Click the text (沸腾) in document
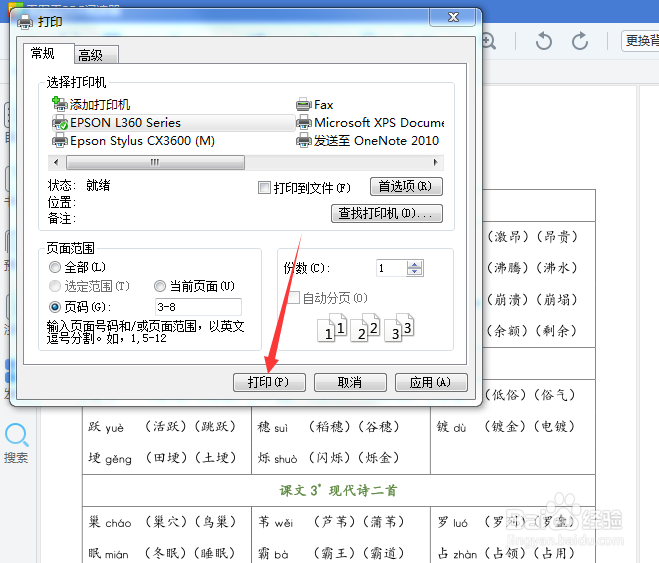This screenshot has width=659, height=563. click(507, 268)
